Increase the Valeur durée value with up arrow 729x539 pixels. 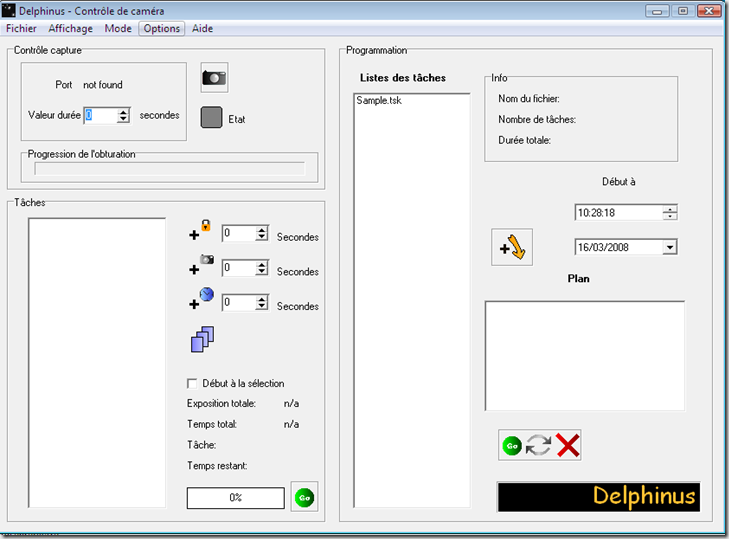pos(123,112)
